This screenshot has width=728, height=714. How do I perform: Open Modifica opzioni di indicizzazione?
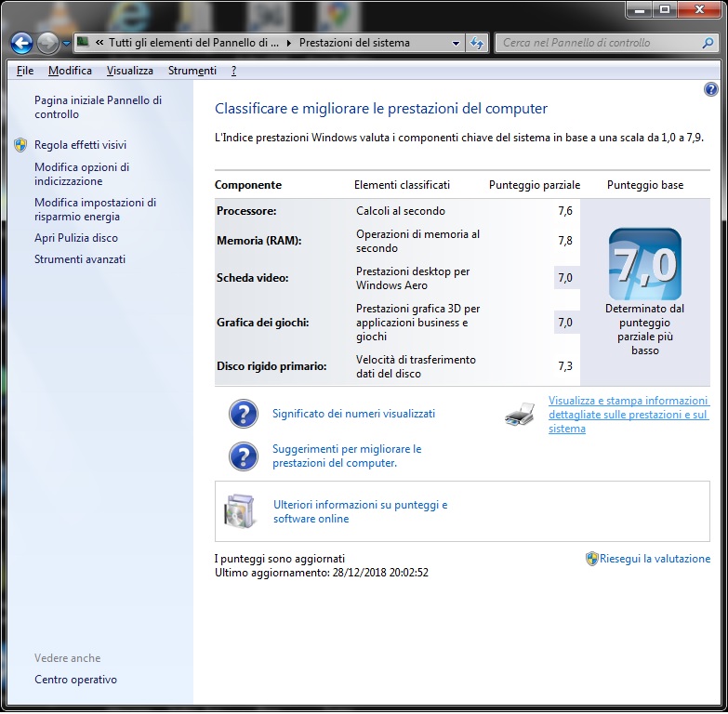coord(82,174)
